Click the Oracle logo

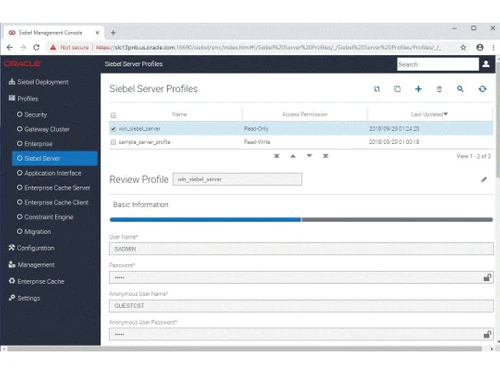tap(22, 64)
